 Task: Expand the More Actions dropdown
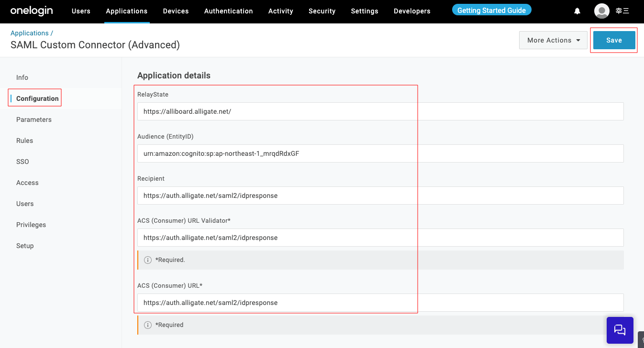coord(553,40)
